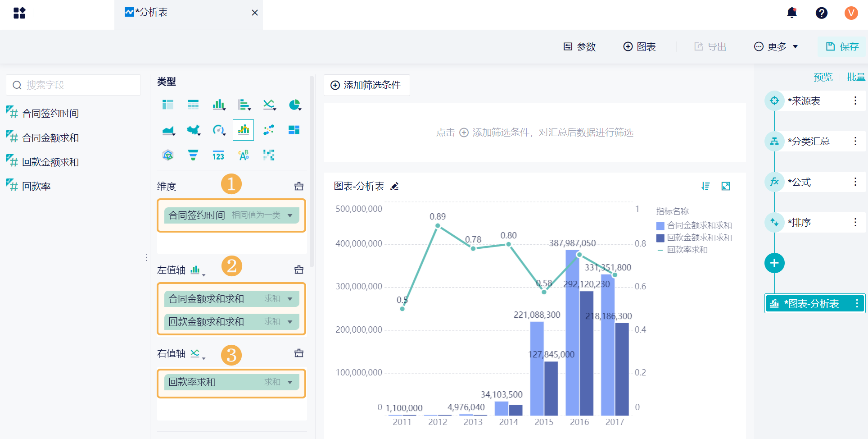This screenshot has height=439, width=868.
Task: Click the 图表 add button
Action: [639, 46]
